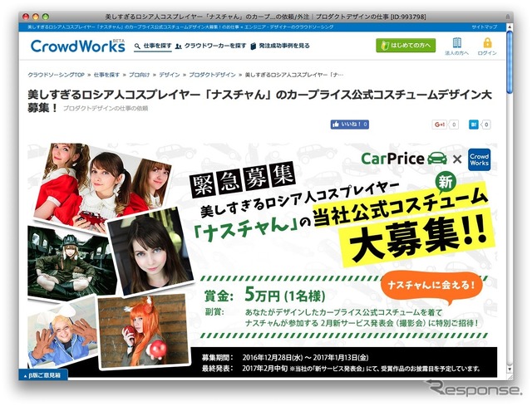The height and width of the screenshot is (406, 532).
Task: Click the book icon beside 発注成功事例を見る
Action: 254,46
